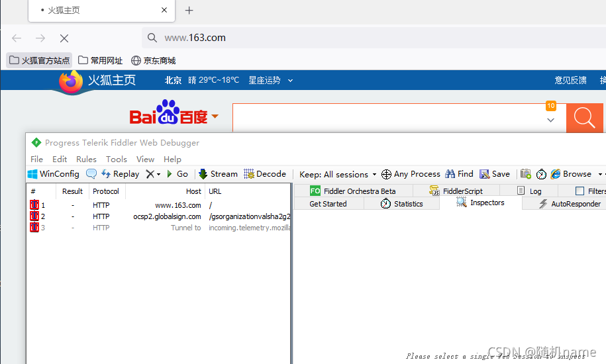Viewport: 606px width, 364px height.
Task: Click the 北京 weather link
Action: point(173,80)
